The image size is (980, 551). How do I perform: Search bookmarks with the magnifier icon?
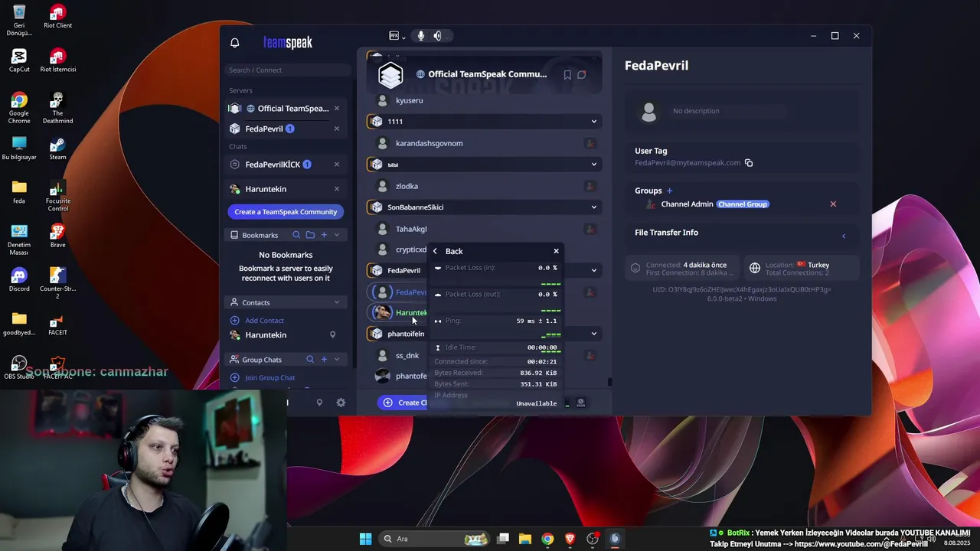tap(296, 235)
